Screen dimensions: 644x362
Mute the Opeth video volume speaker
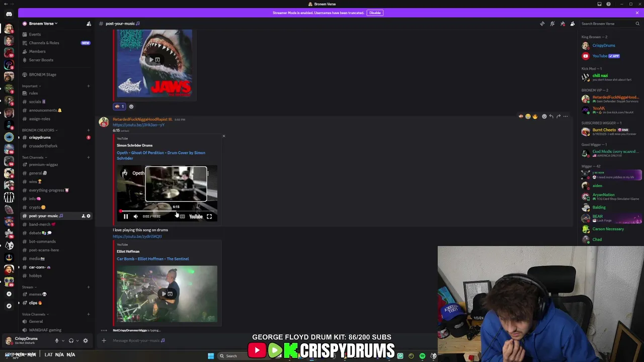click(x=135, y=217)
